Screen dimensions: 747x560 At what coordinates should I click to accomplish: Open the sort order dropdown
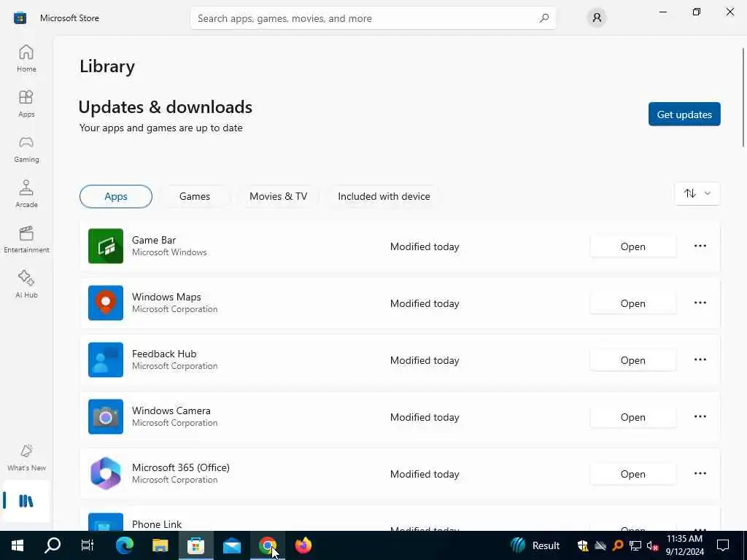[697, 193]
